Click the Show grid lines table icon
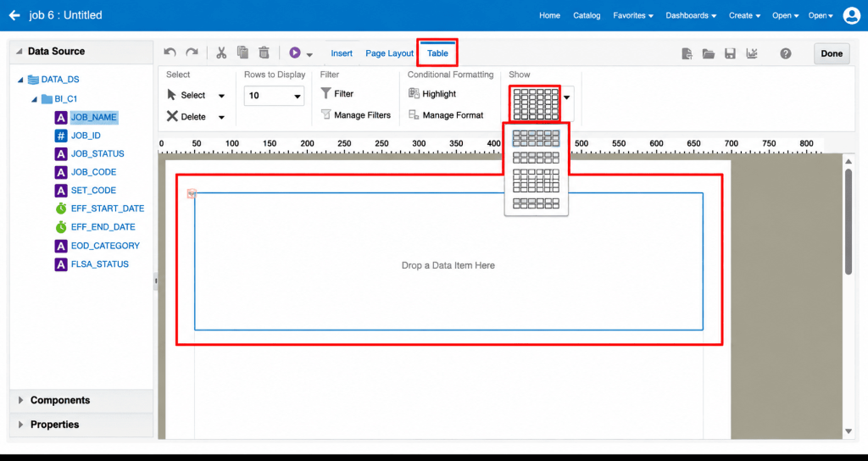Viewport: 868px width, 461px height. point(536,103)
